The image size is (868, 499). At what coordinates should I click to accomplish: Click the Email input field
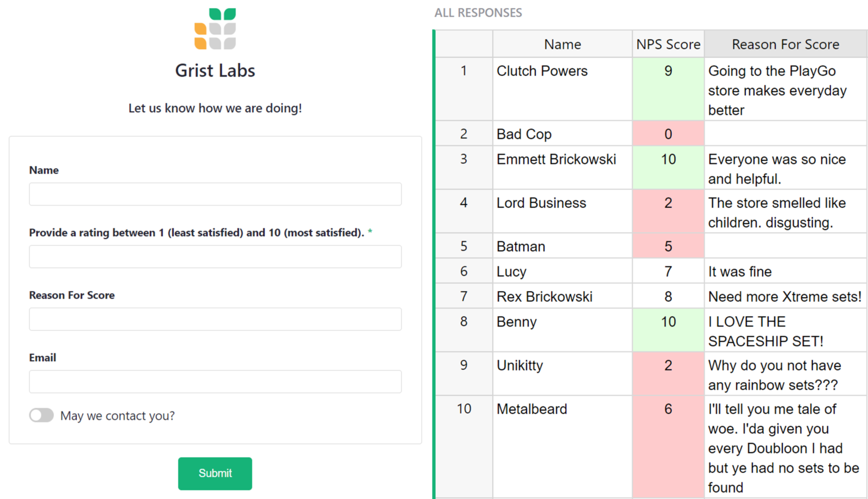tap(215, 381)
